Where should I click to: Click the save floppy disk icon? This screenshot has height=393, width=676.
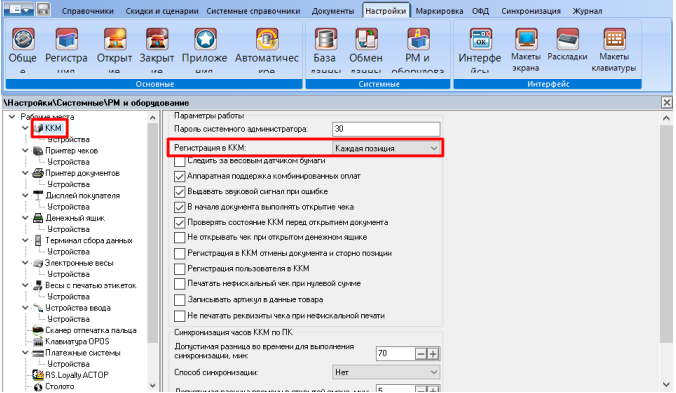[x=43, y=9]
